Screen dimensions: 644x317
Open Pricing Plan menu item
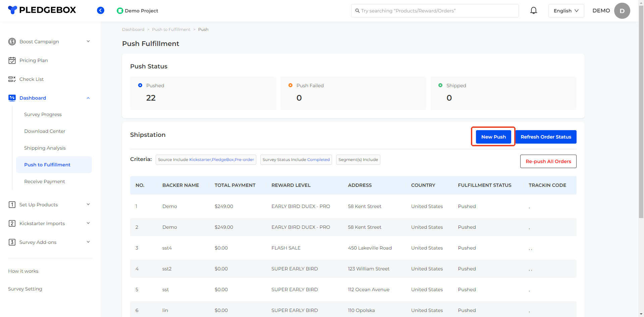34,60
